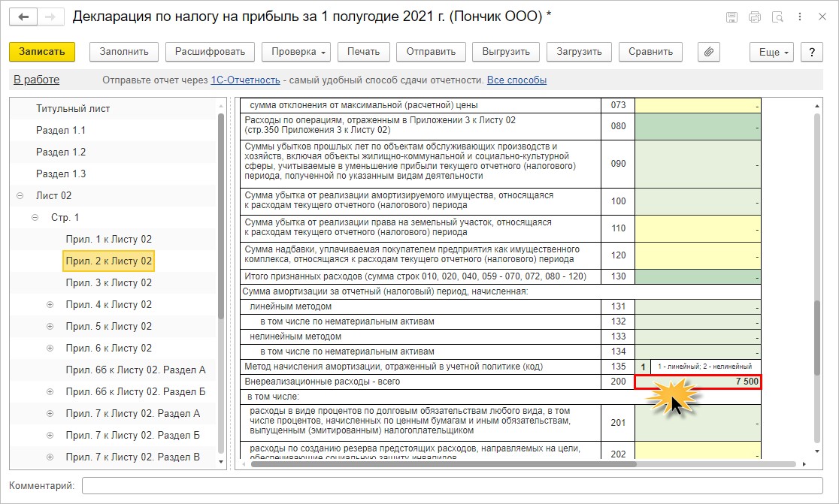Click the value cell of line 201
839x504 pixels.
tap(698, 423)
